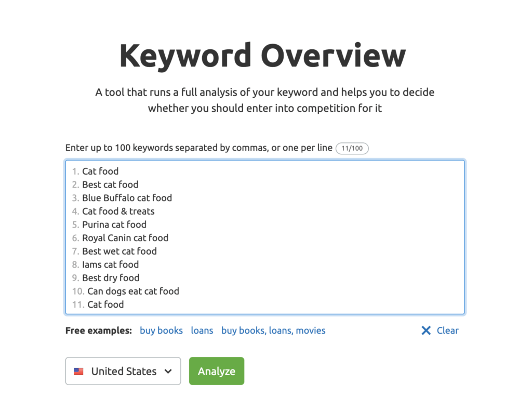Select the 'Cat food & treats' line
The height and width of the screenshot is (397, 532).
tap(118, 211)
